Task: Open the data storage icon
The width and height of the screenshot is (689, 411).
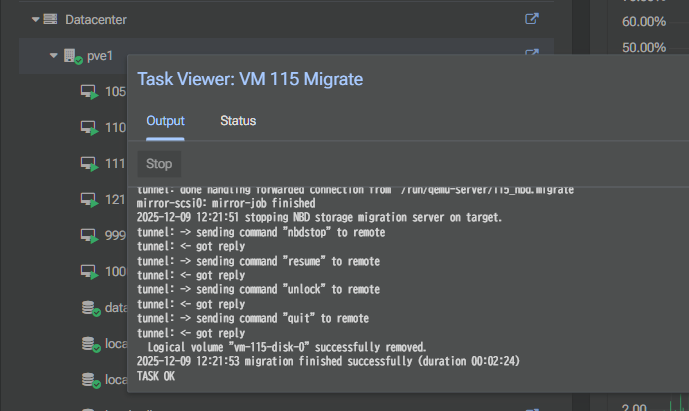Action: (x=89, y=308)
